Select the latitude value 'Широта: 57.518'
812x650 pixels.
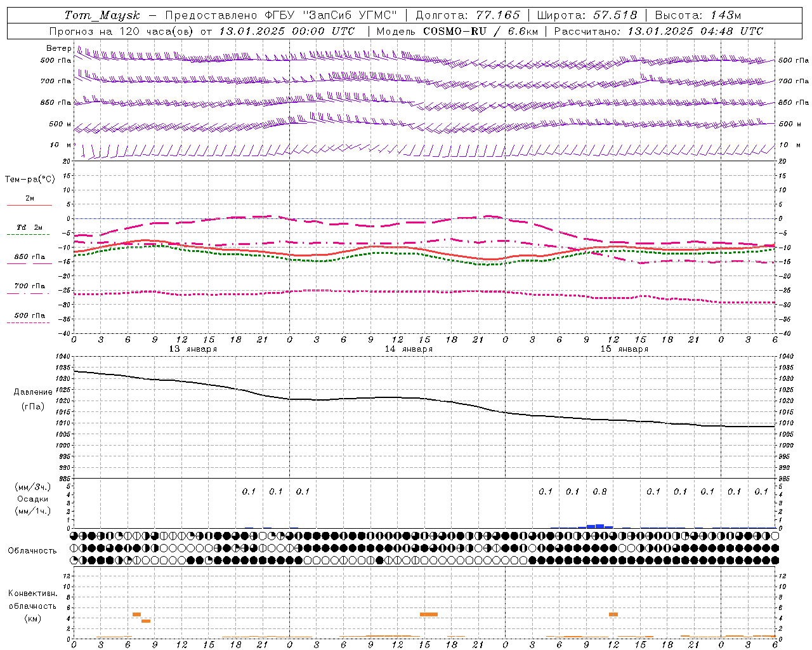587,15
